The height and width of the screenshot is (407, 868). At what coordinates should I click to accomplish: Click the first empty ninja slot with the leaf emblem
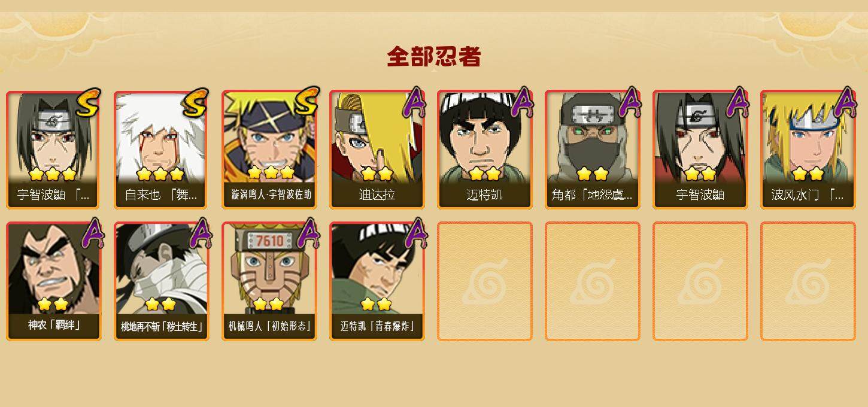click(x=484, y=281)
